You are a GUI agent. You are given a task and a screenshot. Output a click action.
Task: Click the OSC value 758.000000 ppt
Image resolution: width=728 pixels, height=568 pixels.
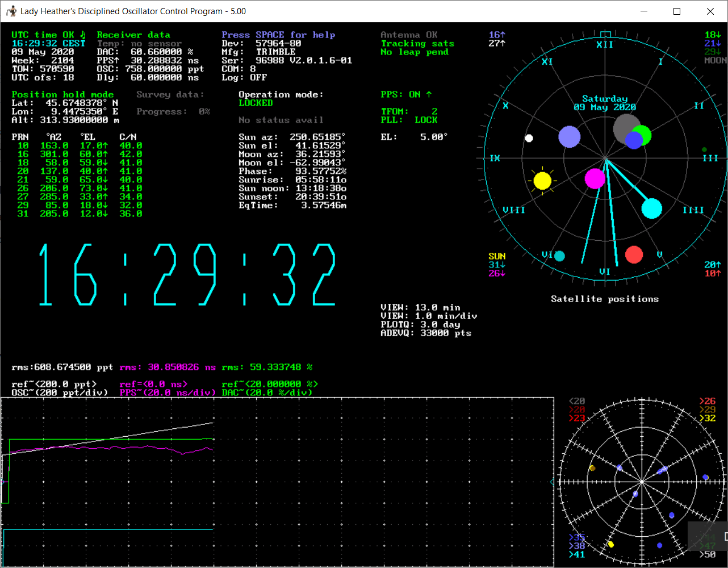(x=165, y=69)
